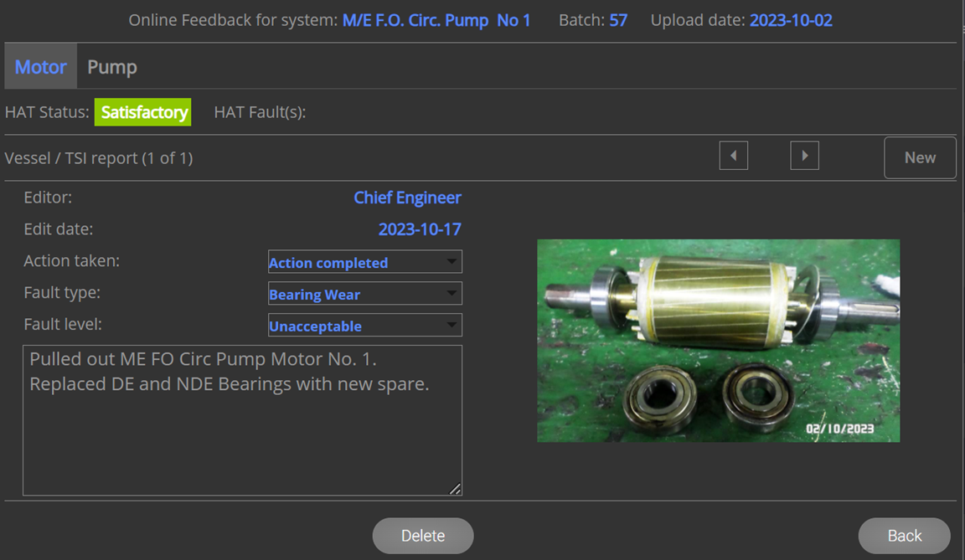The width and height of the screenshot is (965, 560).
Task: Expand the Fault type dropdown
Action: coord(364,294)
